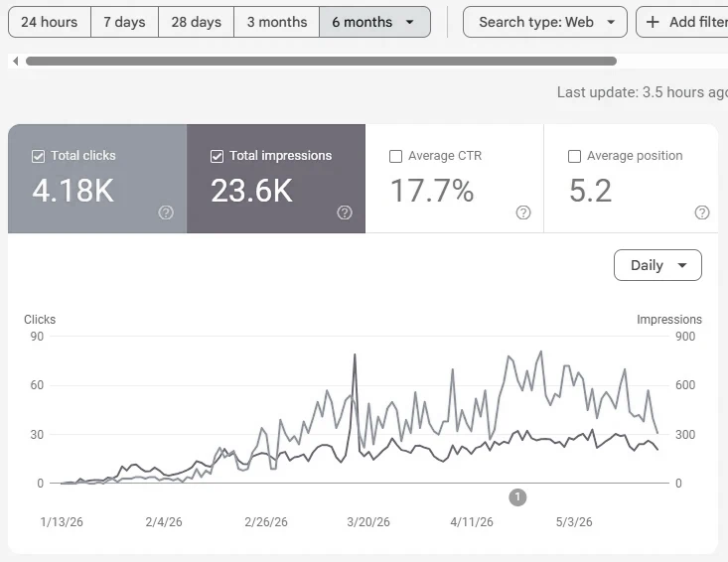Select the 7 days date range
The width and height of the screenshot is (728, 562).
coord(124,22)
